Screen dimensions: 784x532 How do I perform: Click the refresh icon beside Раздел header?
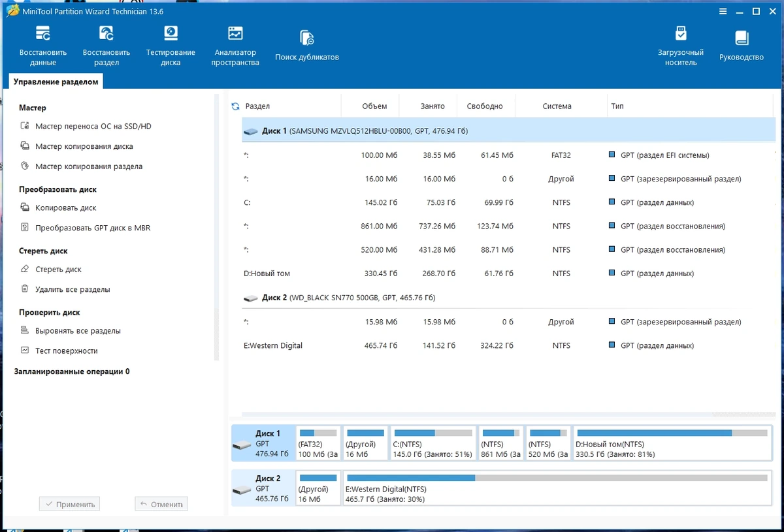click(236, 106)
